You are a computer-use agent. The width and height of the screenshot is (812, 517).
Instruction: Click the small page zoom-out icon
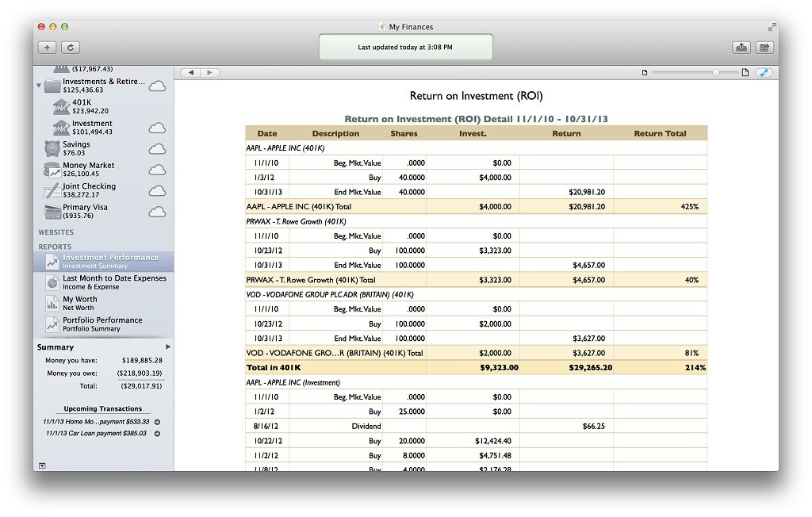point(644,73)
